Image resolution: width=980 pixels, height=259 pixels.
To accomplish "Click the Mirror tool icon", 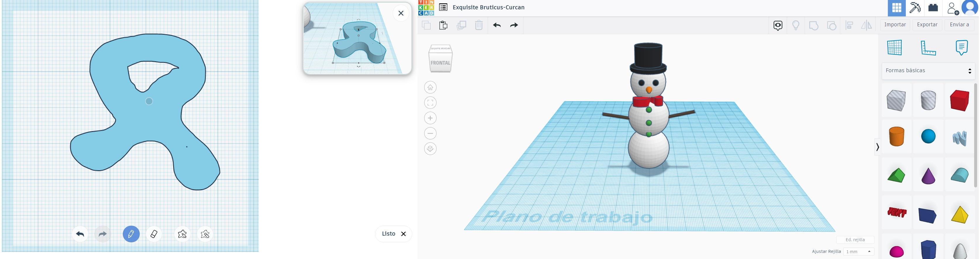I will (866, 25).
